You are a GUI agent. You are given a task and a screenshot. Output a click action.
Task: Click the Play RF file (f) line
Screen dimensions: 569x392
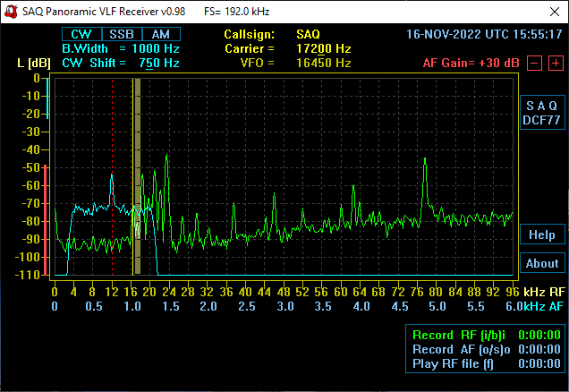coord(487,363)
